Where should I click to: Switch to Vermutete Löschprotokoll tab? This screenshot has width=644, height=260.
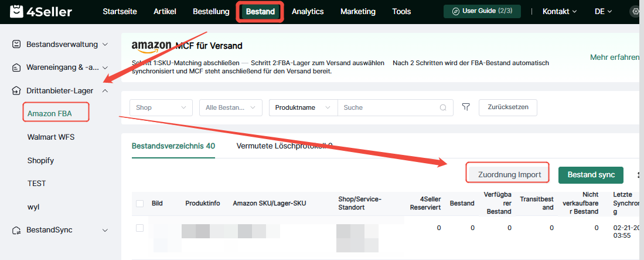[284, 146]
